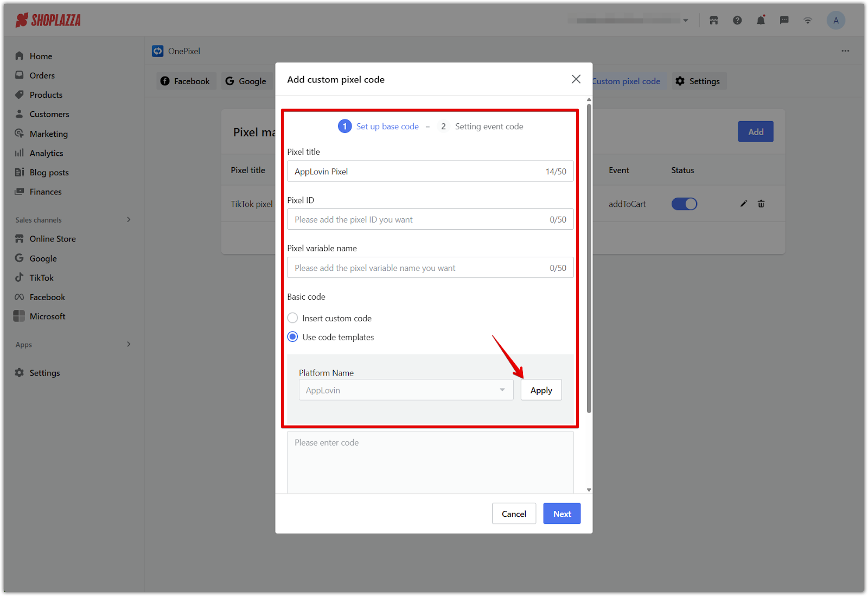Open the Platform Name AppLovin dropdown
The width and height of the screenshot is (868, 596).
(x=406, y=390)
